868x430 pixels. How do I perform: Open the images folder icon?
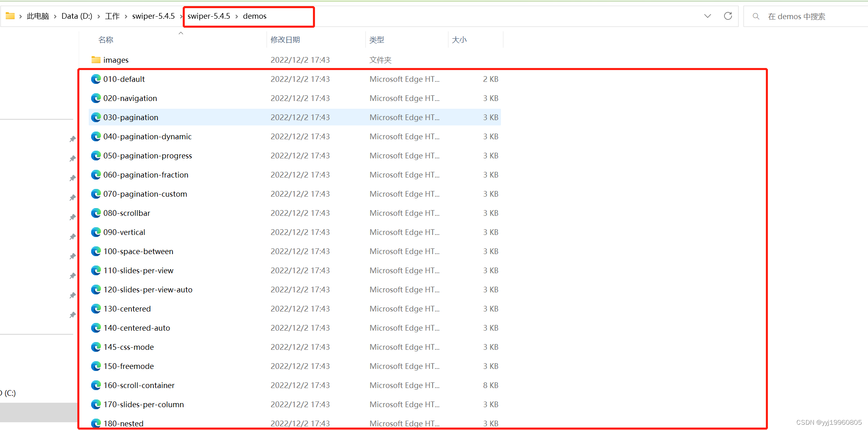[x=96, y=60]
